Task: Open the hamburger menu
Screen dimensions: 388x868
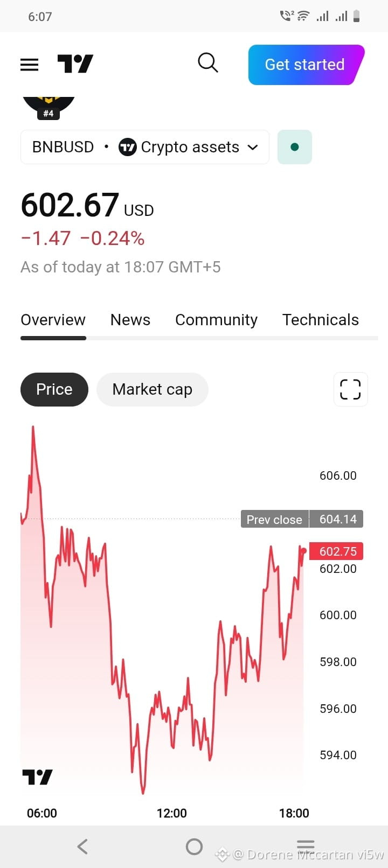Action: (x=30, y=65)
